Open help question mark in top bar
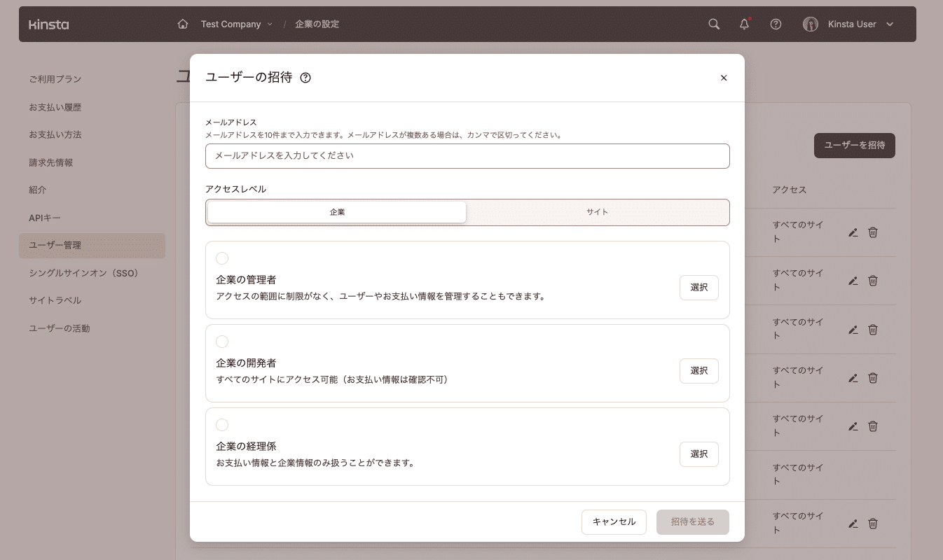 point(776,24)
